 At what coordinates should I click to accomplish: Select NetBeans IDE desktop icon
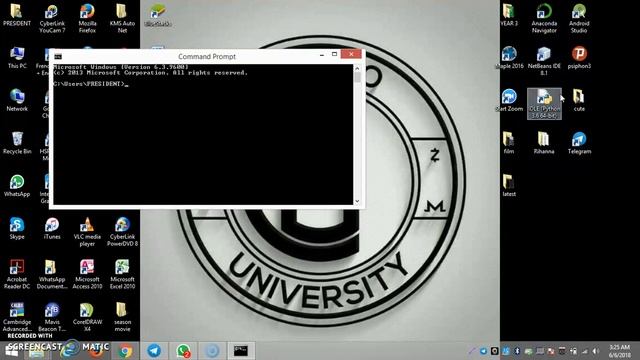tap(544, 61)
